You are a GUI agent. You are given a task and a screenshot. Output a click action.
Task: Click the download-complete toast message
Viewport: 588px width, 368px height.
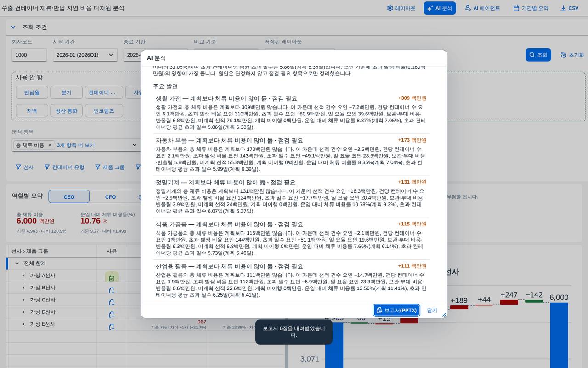294,332
